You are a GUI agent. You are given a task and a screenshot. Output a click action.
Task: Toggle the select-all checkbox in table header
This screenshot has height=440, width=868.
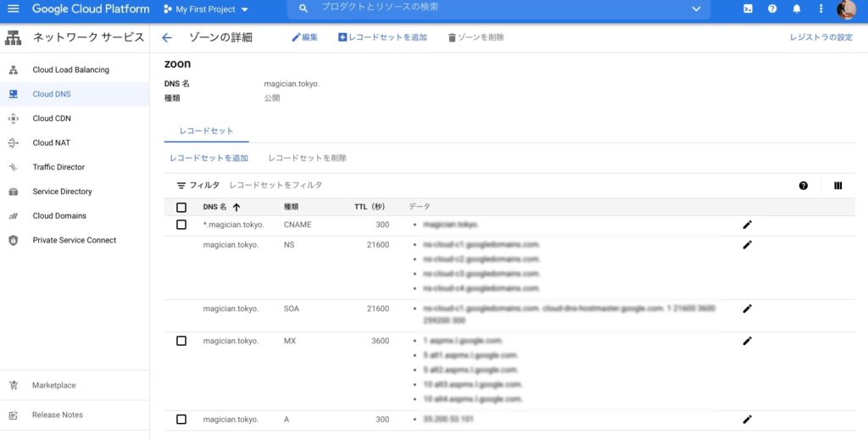tap(181, 207)
